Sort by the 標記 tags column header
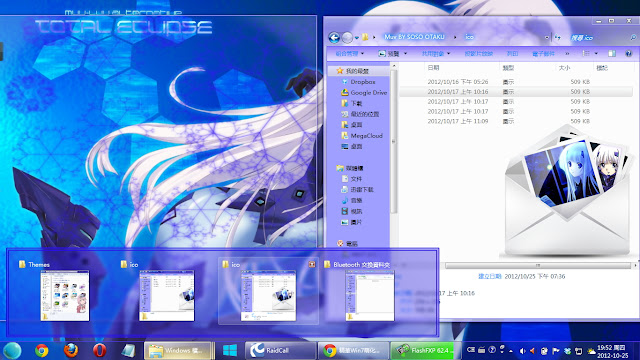The height and width of the screenshot is (360, 640). [602, 68]
